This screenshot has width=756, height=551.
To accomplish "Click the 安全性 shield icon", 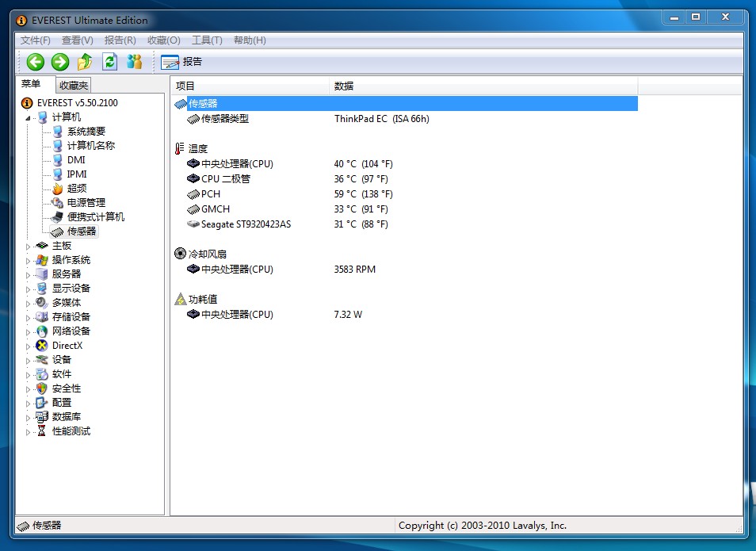I will click(x=42, y=388).
